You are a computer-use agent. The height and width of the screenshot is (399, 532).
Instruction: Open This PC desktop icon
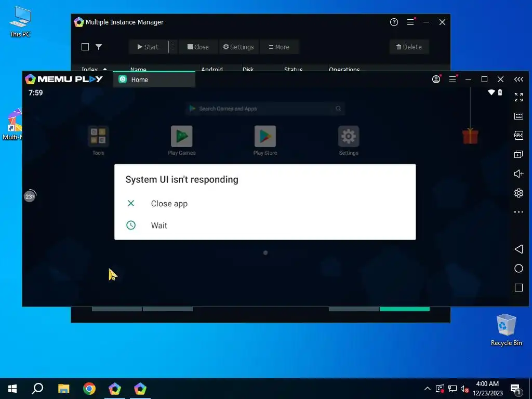coord(20,22)
